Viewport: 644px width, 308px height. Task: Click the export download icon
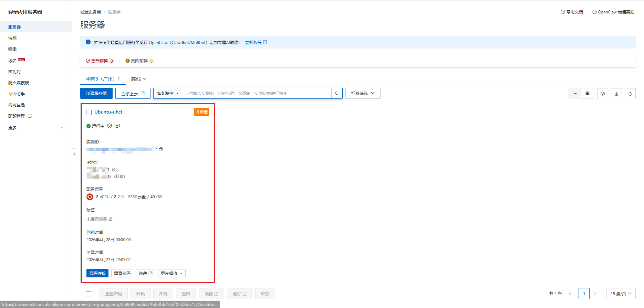pos(616,94)
